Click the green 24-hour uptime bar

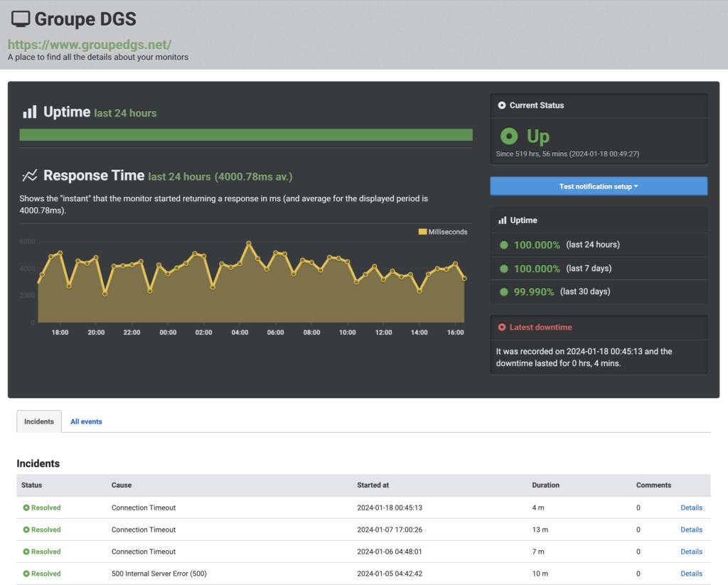click(246, 135)
